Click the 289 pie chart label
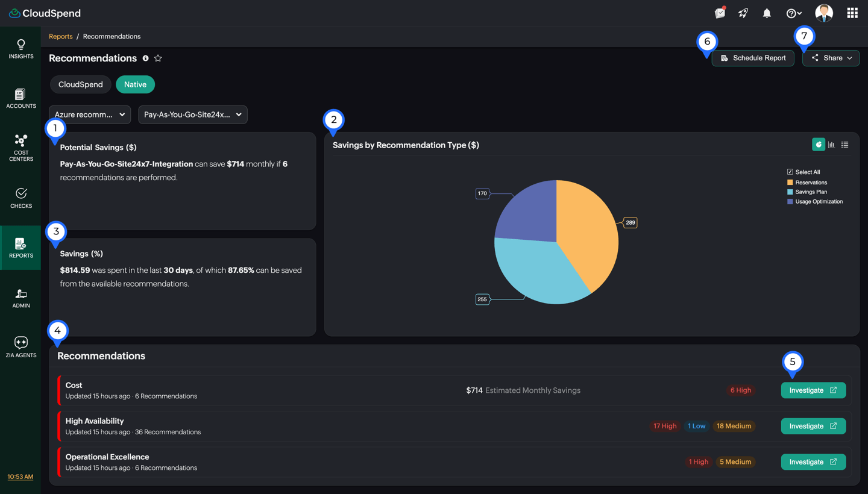This screenshot has width=868, height=494. click(x=630, y=223)
